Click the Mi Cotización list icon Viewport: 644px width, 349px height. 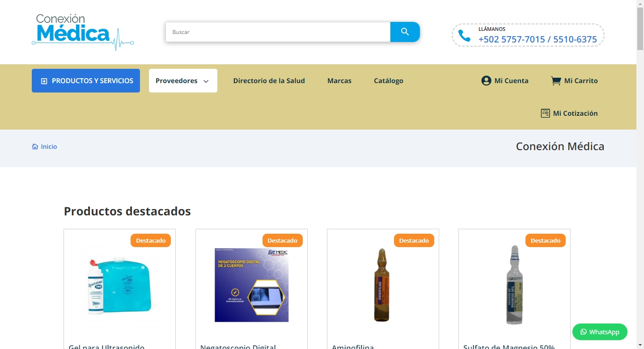pyautogui.click(x=545, y=113)
